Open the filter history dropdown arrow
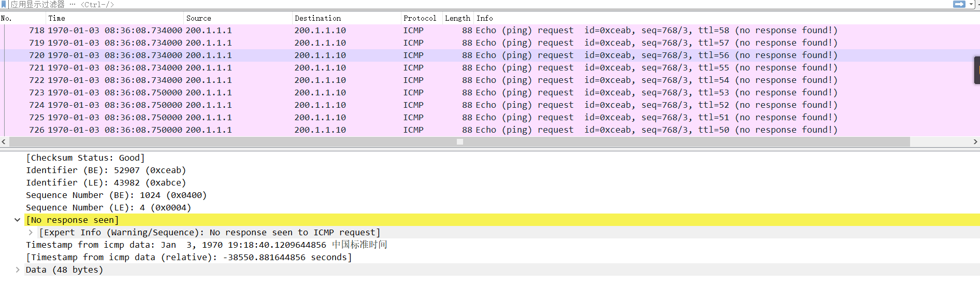The image size is (980, 284). [x=972, y=4]
